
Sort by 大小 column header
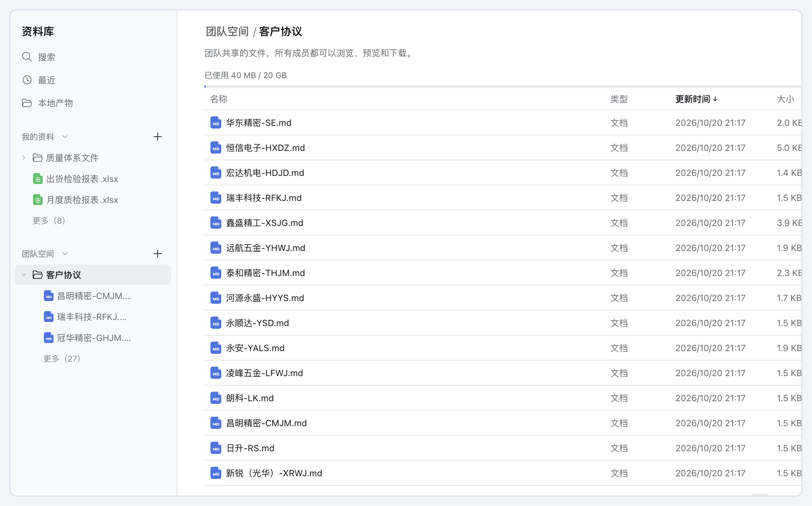pos(785,99)
